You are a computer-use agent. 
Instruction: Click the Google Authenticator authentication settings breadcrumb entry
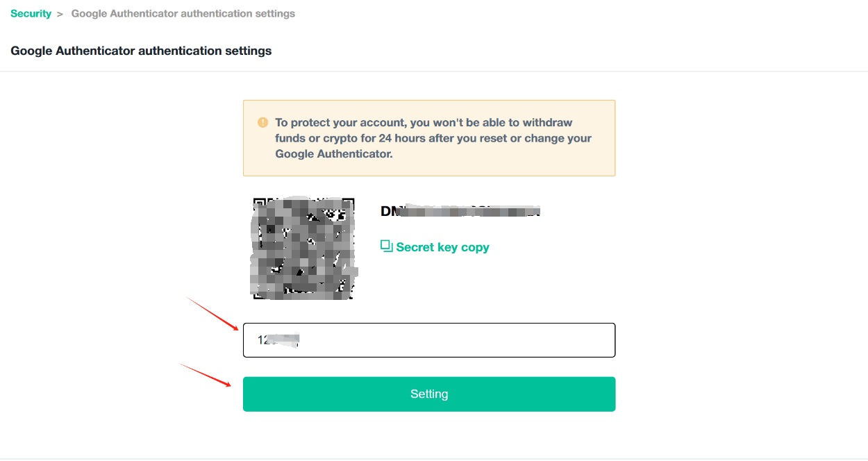tap(183, 13)
